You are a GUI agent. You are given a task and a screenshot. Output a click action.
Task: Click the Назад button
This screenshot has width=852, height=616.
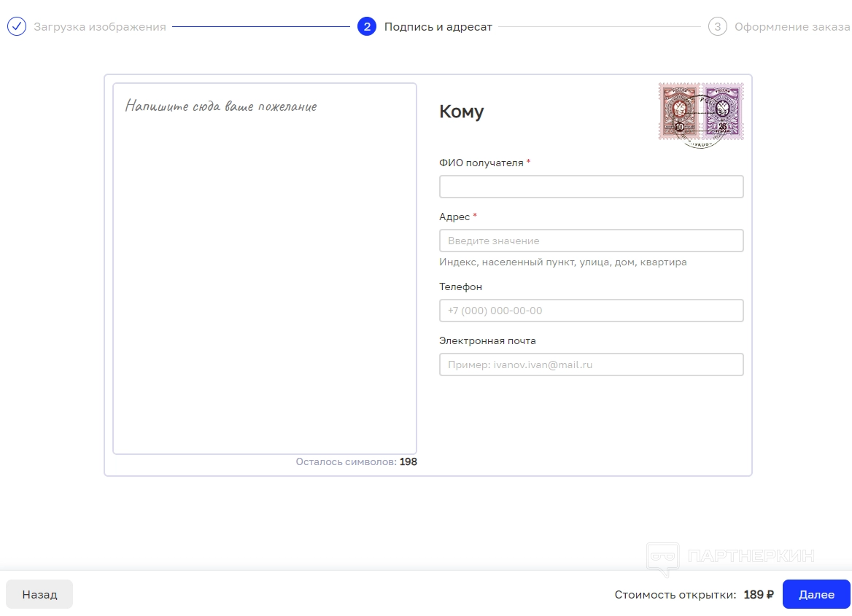point(39,594)
